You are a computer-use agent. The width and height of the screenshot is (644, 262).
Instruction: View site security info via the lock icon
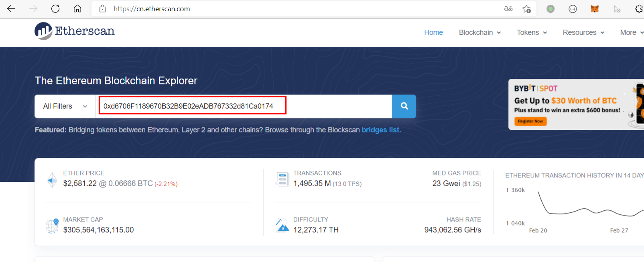[x=103, y=8]
